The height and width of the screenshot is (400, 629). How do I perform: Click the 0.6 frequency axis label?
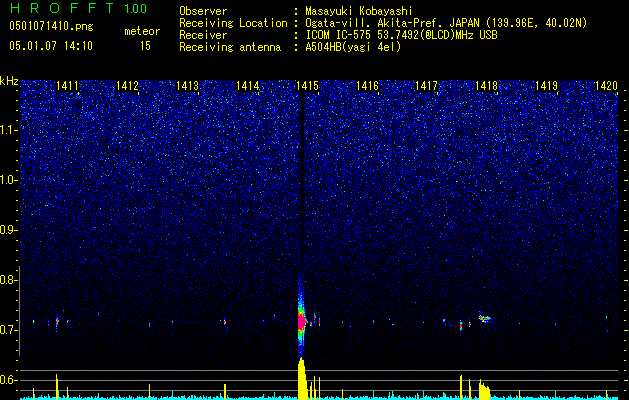[x=8, y=380]
